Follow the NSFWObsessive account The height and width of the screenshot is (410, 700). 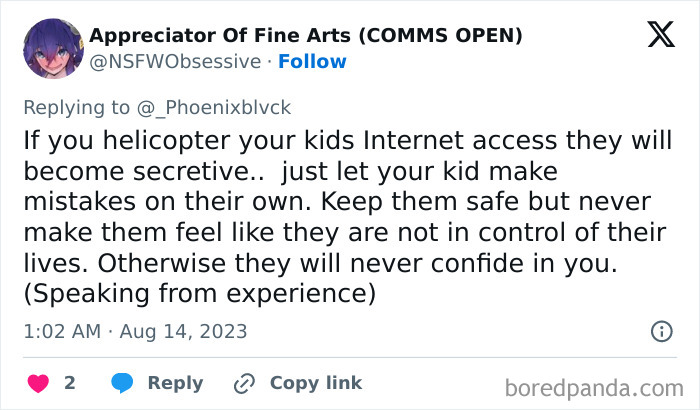click(x=312, y=62)
